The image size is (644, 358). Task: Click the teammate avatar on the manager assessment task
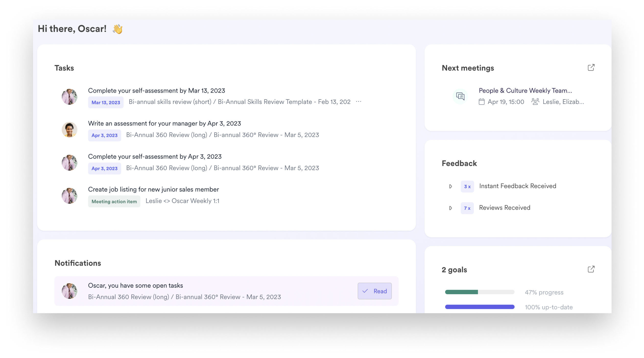click(x=70, y=130)
